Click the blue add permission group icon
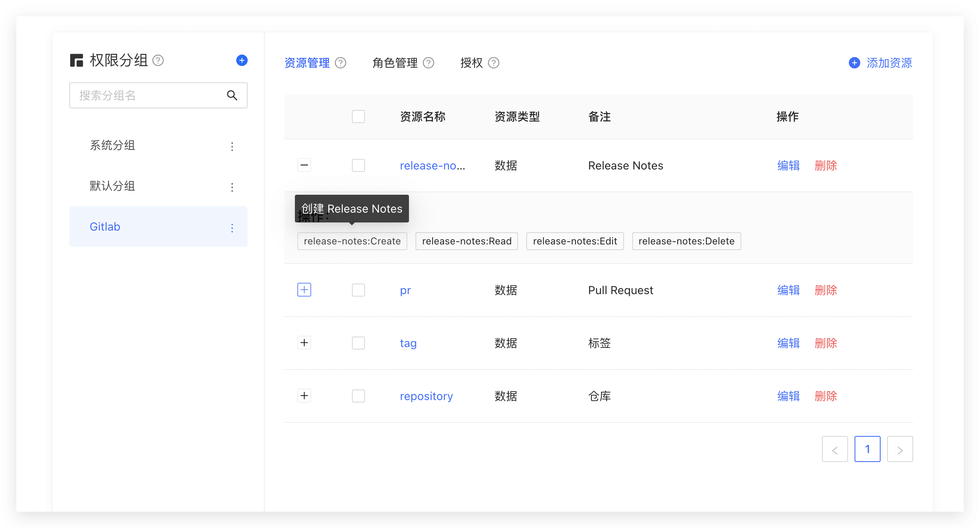Viewport: 980px width, 528px height. (242, 60)
